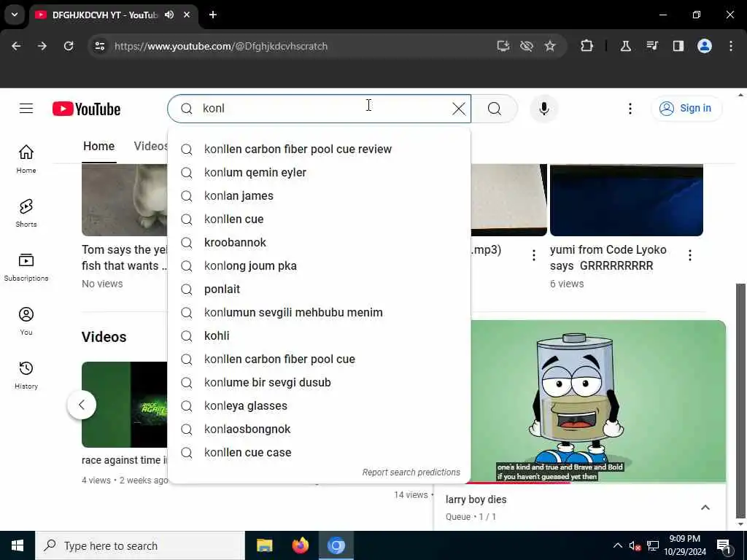Open the race against time thumbnail
747x560 pixels.
124,405
